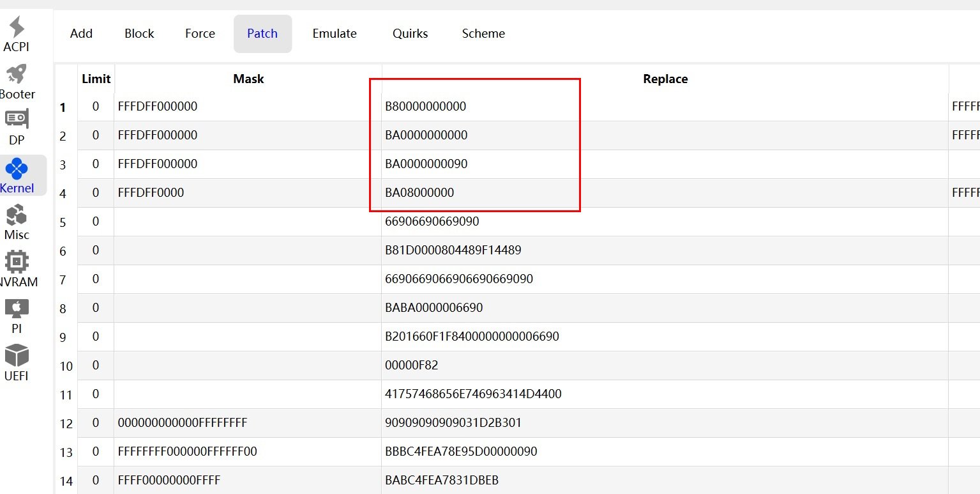
Task: Select the NVRAM chip icon
Action: point(17,262)
